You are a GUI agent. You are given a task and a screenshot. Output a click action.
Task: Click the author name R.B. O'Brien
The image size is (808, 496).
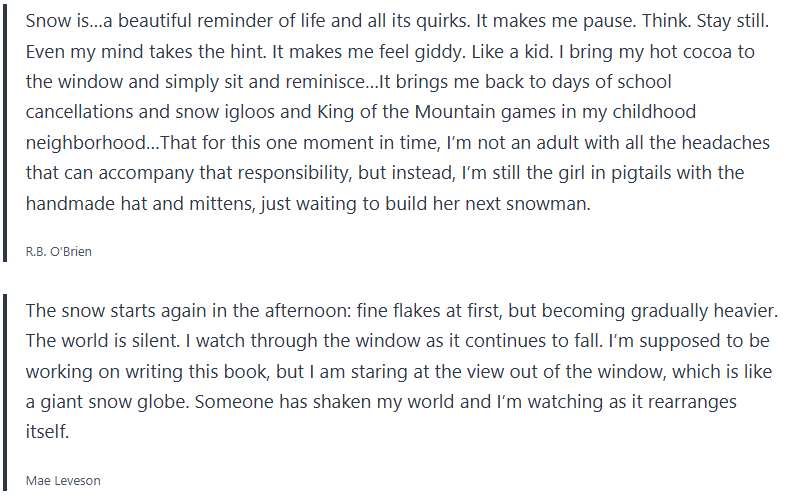coord(58,251)
